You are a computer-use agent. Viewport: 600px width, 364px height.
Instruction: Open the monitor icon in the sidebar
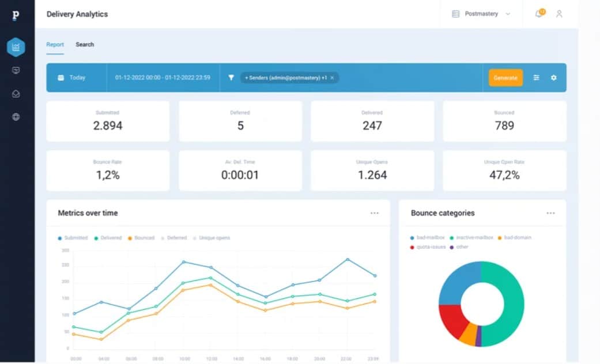coord(16,71)
